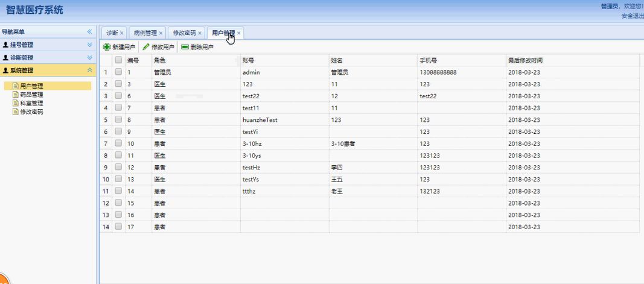The height and width of the screenshot is (284, 644).
Task: Check the box for the testYi row
Action: tap(118, 131)
